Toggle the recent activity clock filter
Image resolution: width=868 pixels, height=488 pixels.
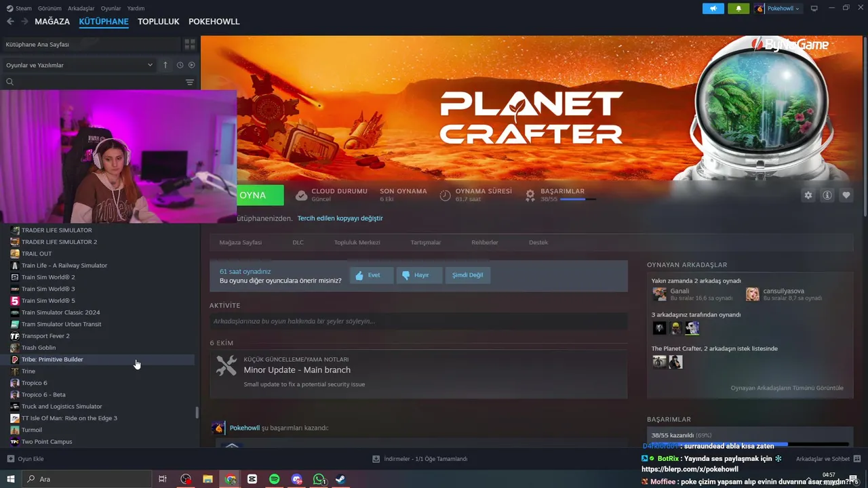(x=180, y=65)
